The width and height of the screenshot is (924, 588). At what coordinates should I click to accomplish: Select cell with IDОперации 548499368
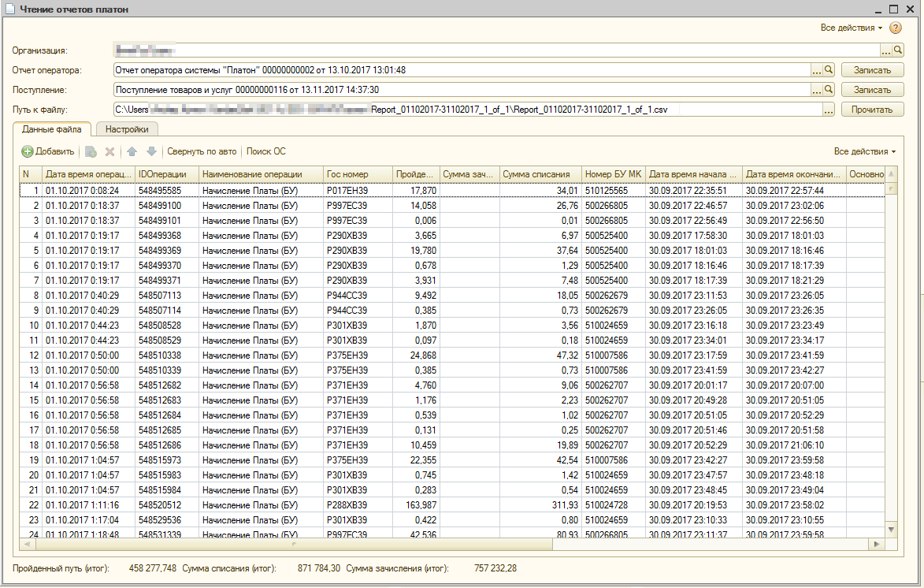coord(167,236)
